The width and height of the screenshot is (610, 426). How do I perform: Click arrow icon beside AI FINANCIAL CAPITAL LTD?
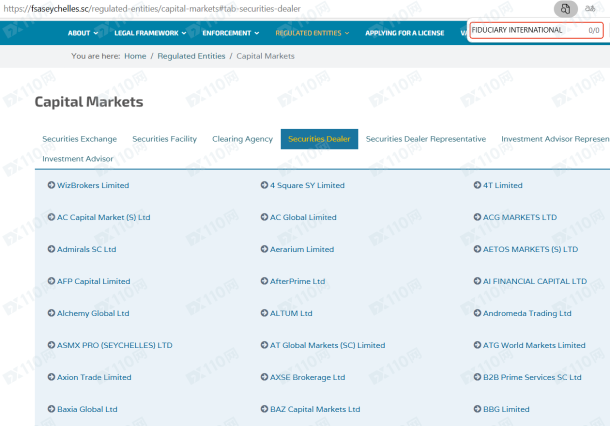click(x=477, y=280)
